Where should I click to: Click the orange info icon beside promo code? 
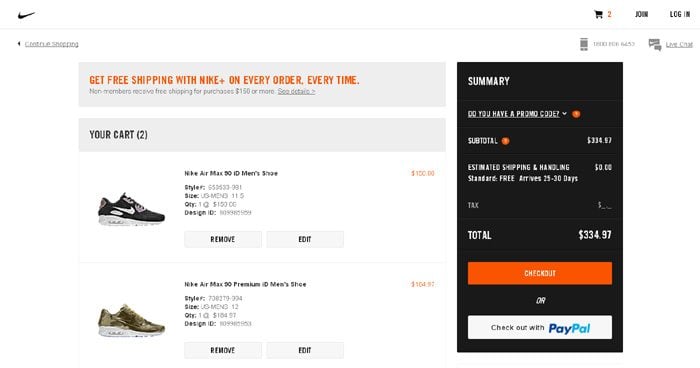(x=576, y=114)
